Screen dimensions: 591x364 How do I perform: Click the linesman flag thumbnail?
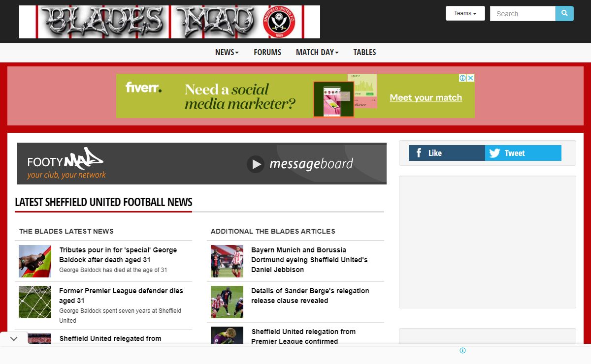(35, 261)
